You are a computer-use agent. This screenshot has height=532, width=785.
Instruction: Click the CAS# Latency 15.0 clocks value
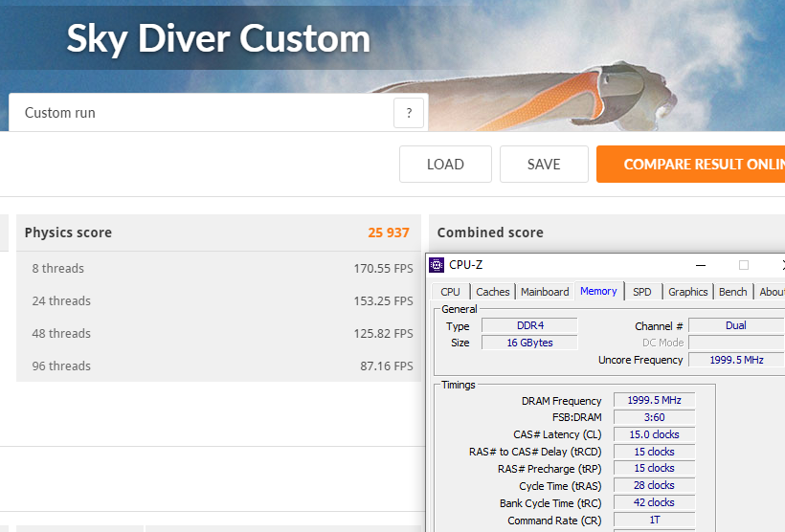pyautogui.click(x=655, y=434)
